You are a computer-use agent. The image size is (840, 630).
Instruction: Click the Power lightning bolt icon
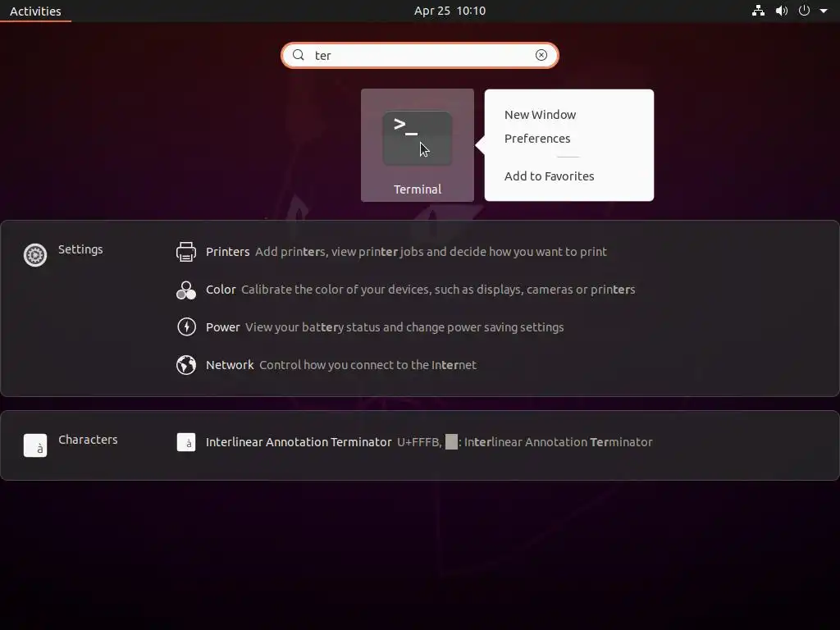(x=186, y=327)
